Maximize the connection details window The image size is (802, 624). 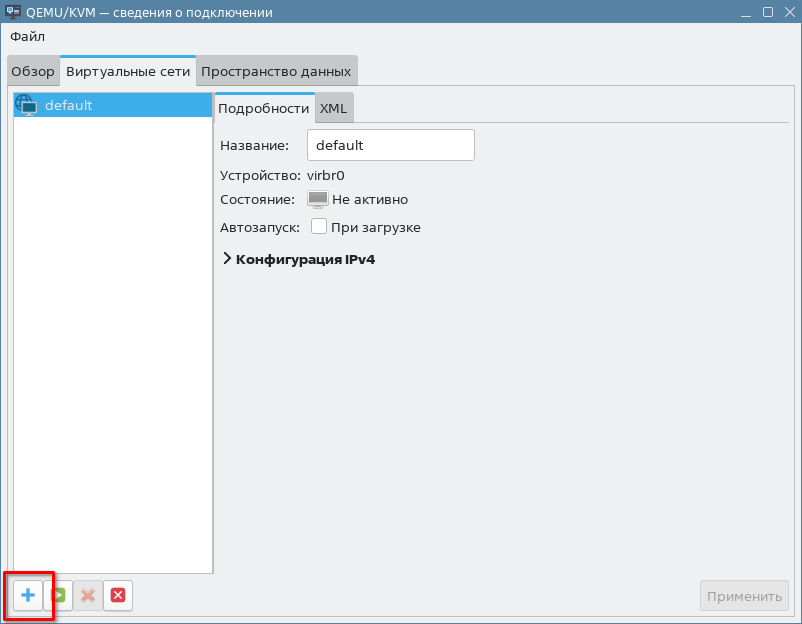tap(767, 12)
